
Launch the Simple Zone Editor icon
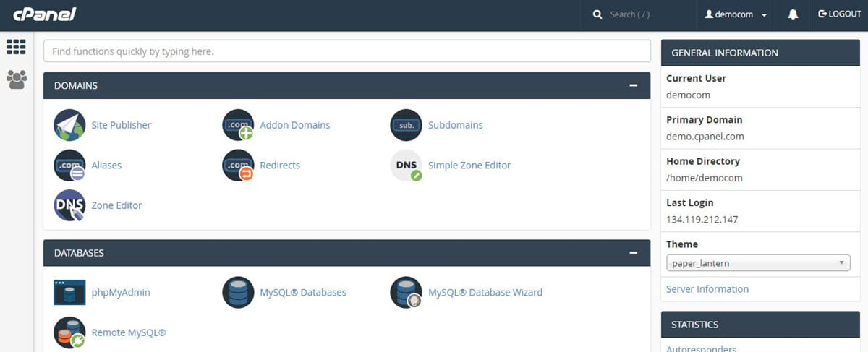(x=406, y=166)
